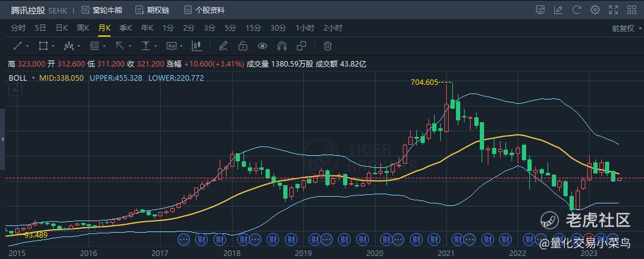
Task: Click the red earnings marker near 2023
Action: point(588,238)
